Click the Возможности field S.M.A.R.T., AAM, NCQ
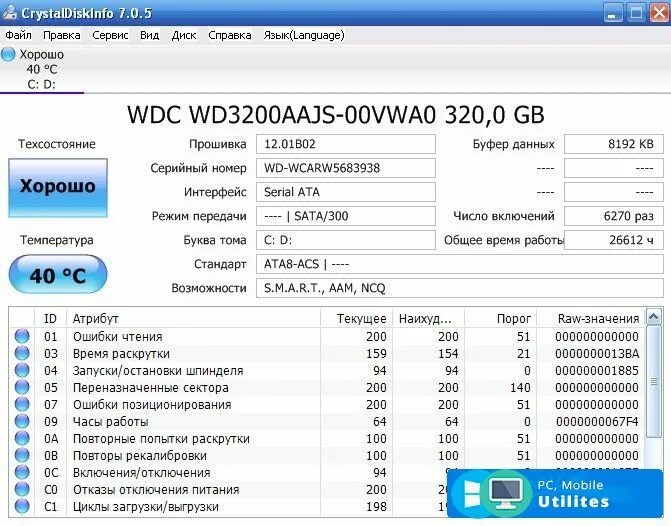 click(460, 288)
